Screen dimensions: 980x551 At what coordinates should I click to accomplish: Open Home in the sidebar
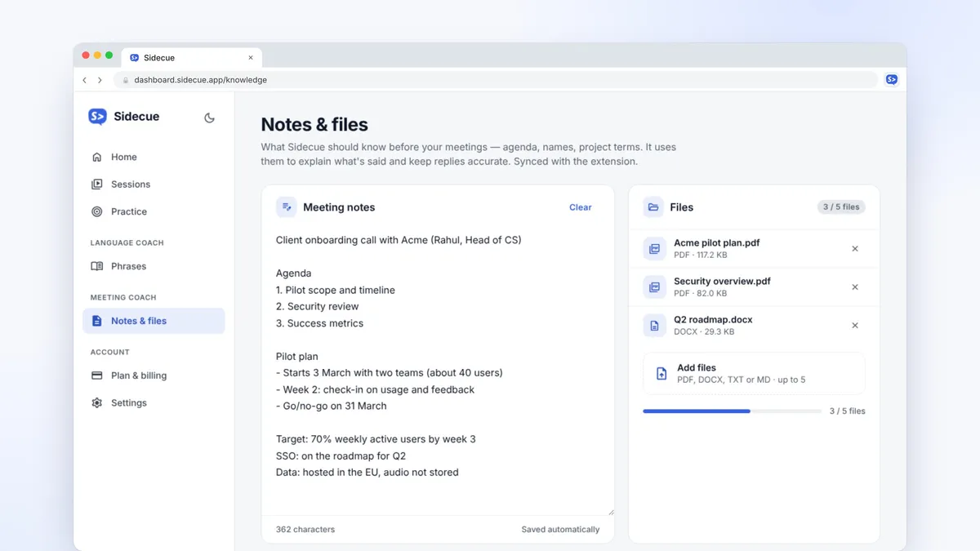click(x=154, y=157)
